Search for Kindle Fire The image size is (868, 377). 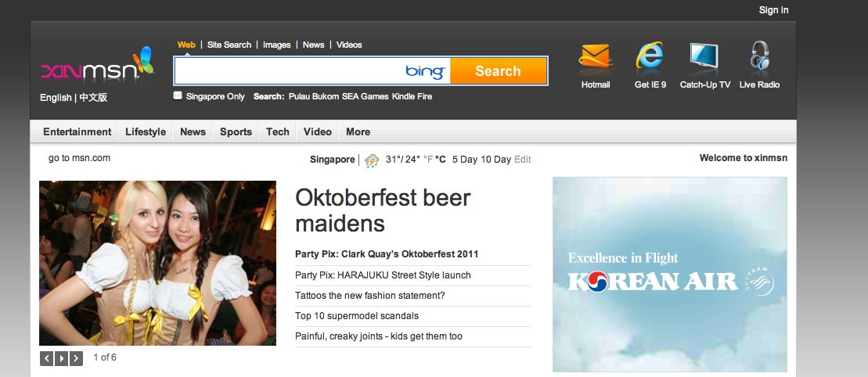[x=412, y=96]
